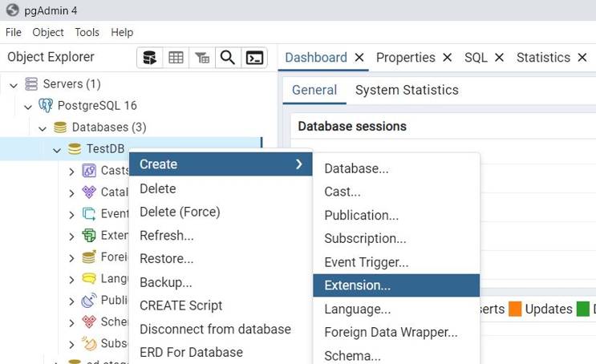Switch to the Statistics tab
Image resolution: width=596 pixels, height=364 pixels.
(x=543, y=58)
